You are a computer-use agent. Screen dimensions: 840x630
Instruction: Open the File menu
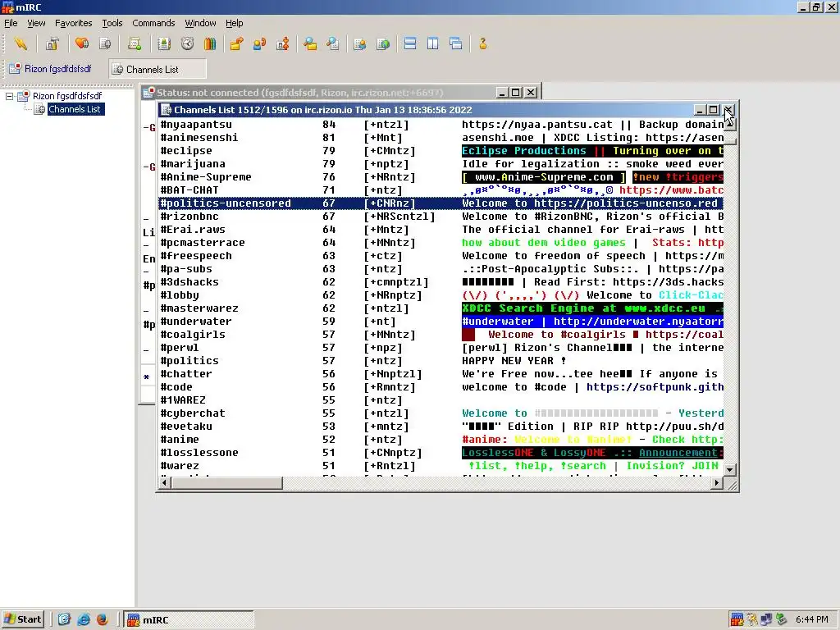11,23
